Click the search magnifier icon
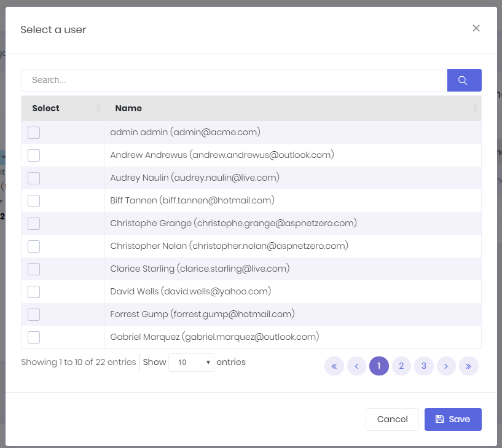This screenshot has width=502, height=448. tap(464, 80)
